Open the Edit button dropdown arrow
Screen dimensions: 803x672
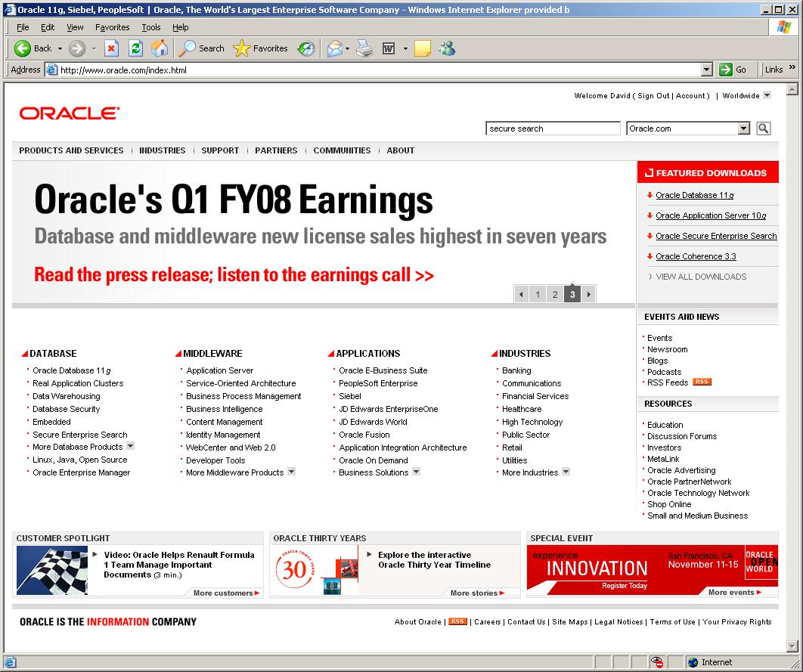tap(405, 48)
